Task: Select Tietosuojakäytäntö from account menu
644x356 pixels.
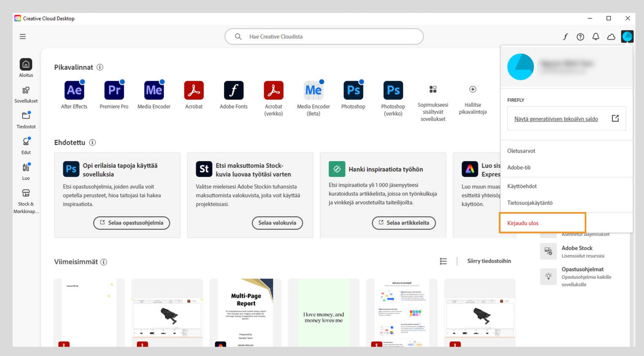Action: point(530,203)
